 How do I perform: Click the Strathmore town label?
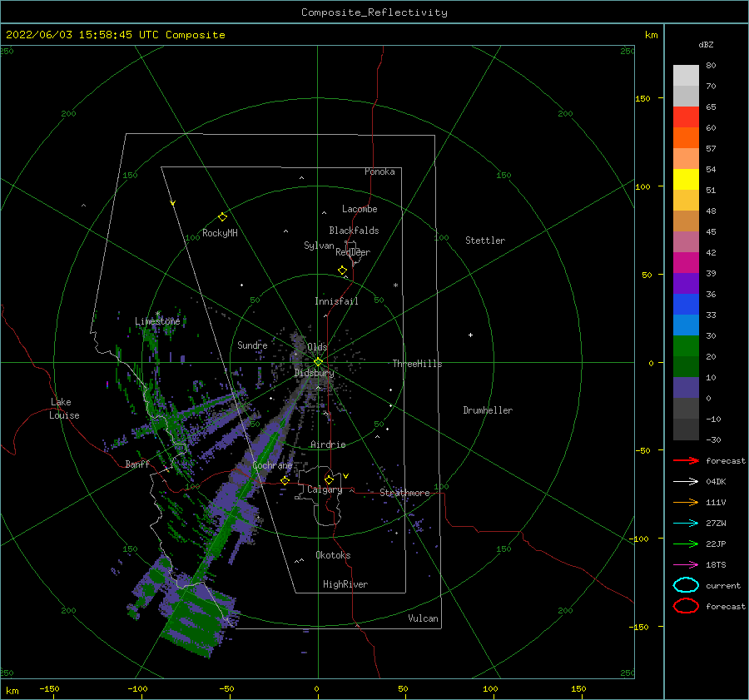click(x=404, y=493)
